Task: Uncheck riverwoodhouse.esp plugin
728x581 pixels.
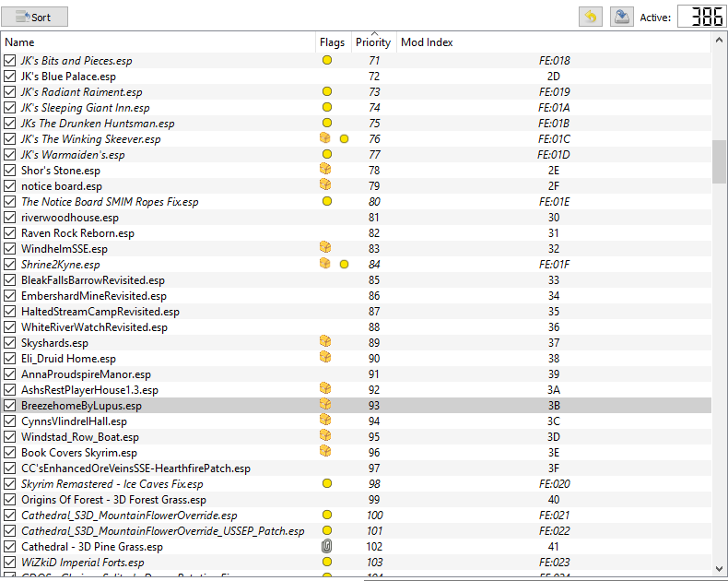Action: point(9,217)
